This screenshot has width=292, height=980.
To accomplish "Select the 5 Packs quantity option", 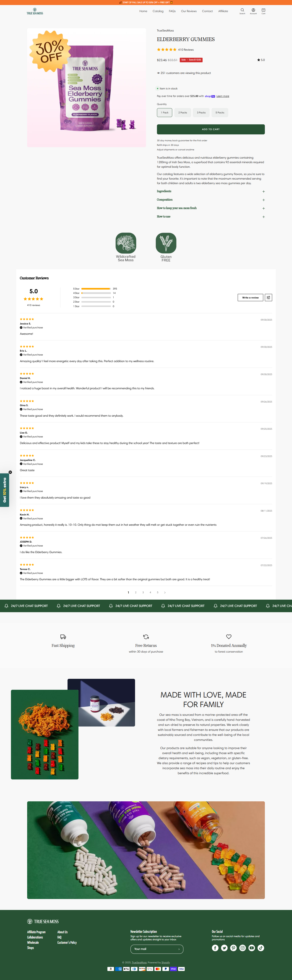I will [x=220, y=113].
